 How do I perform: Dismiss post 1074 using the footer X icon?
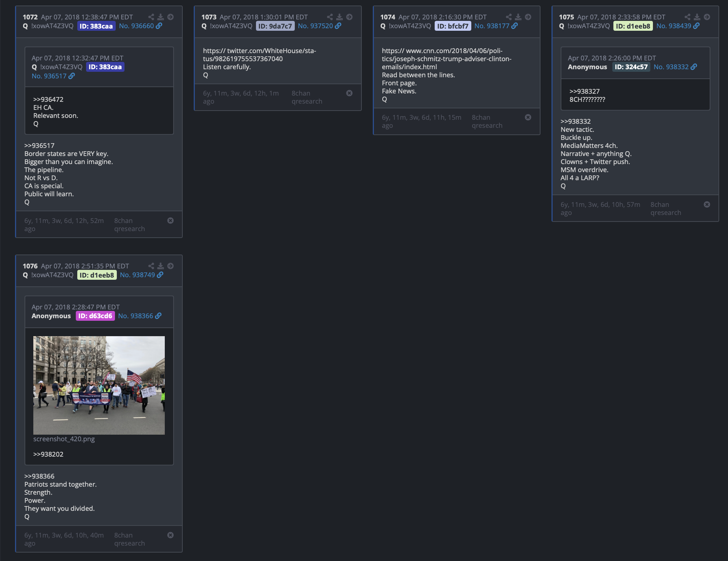click(528, 117)
